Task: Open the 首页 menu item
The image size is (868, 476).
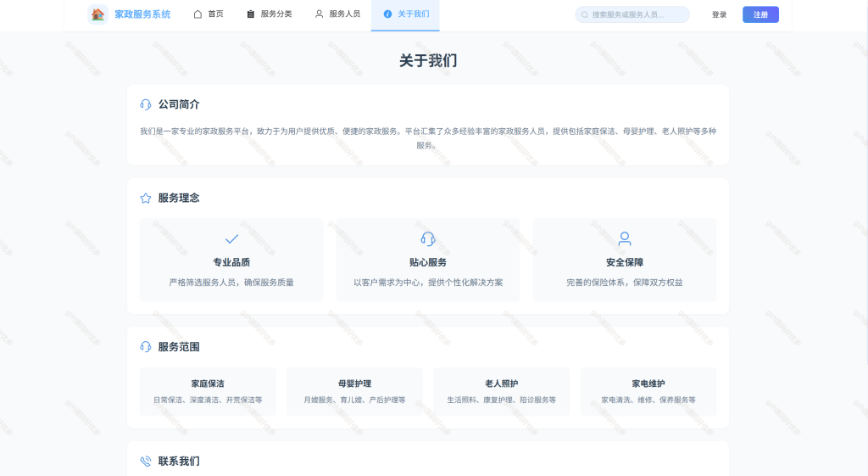Action: (209, 14)
